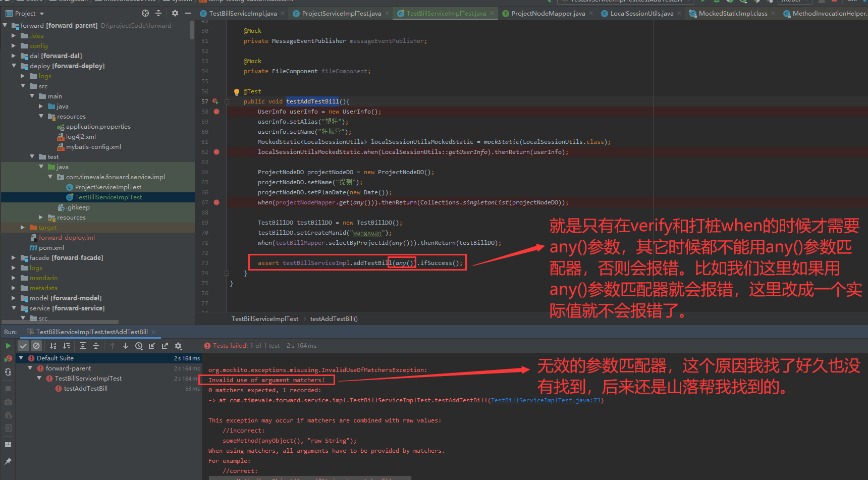
Task: Close the LocalSessionUtils.java tab
Action: click(x=679, y=14)
